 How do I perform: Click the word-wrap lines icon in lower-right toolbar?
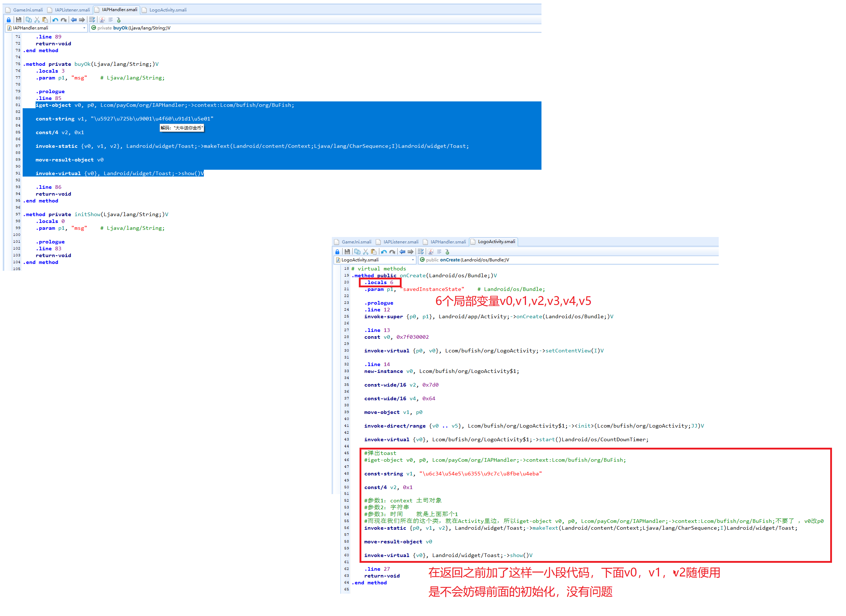pyautogui.click(x=421, y=252)
